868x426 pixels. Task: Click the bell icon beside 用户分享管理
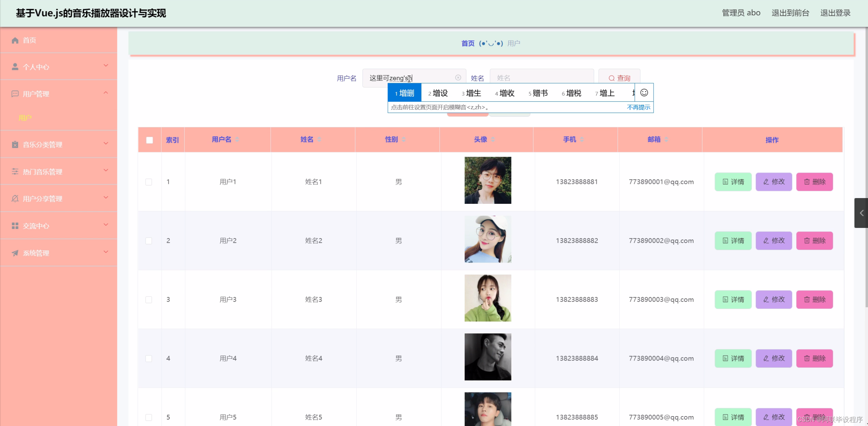coord(15,199)
